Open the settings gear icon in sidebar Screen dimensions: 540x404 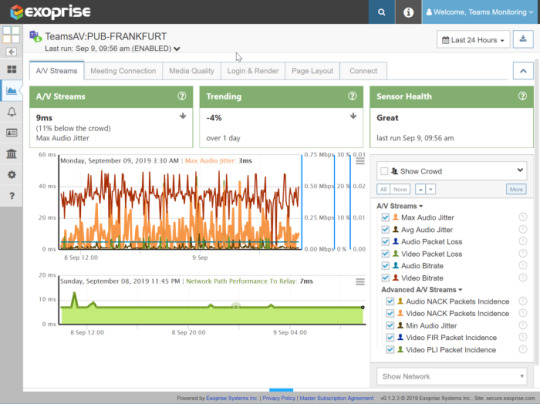tap(11, 175)
